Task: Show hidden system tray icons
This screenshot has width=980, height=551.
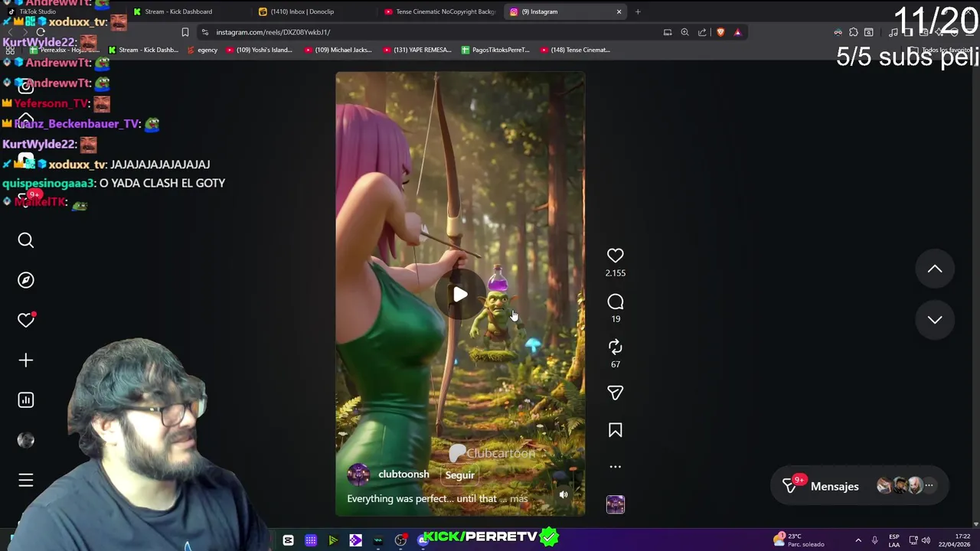Action: pyautogui.click(x=858, y=540)
